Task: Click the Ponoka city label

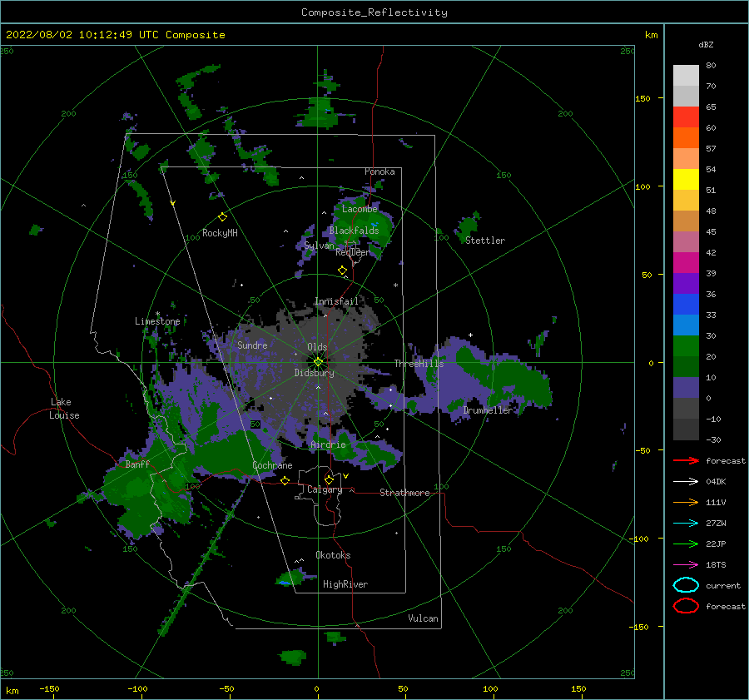Action: (379, 171)
